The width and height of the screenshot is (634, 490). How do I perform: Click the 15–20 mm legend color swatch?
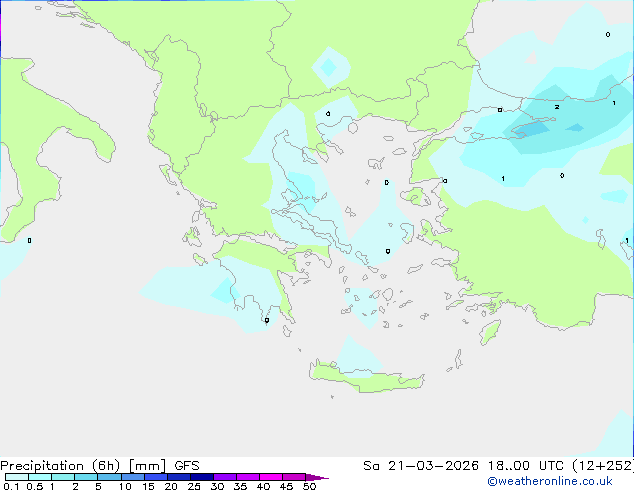click(156, 477)
